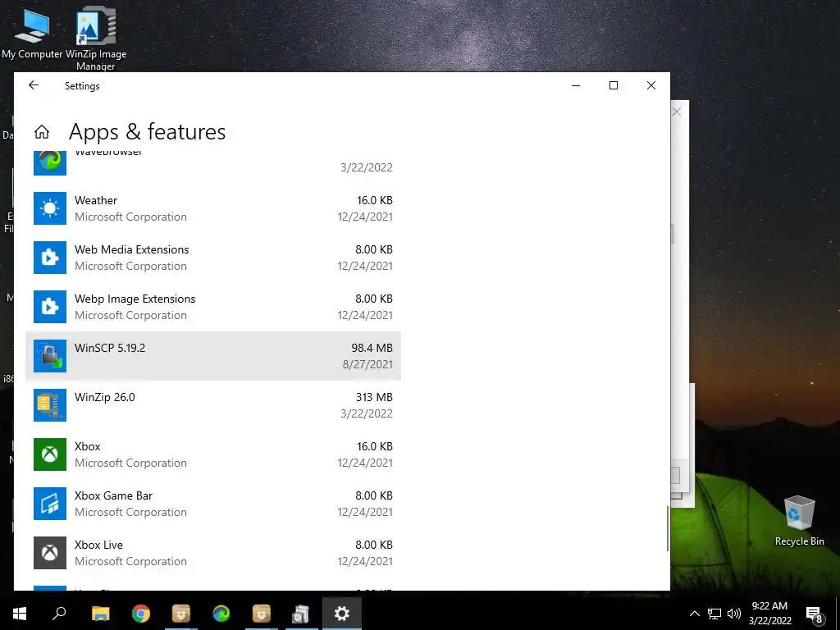Open the notification center icon
Screen dimensions: 840x630
pos(814,614)
